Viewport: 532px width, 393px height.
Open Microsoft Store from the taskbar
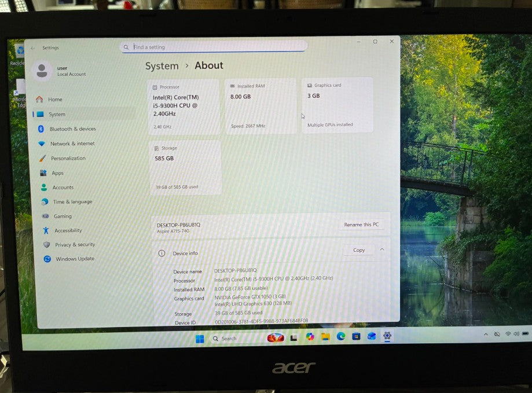click(356, 336)
